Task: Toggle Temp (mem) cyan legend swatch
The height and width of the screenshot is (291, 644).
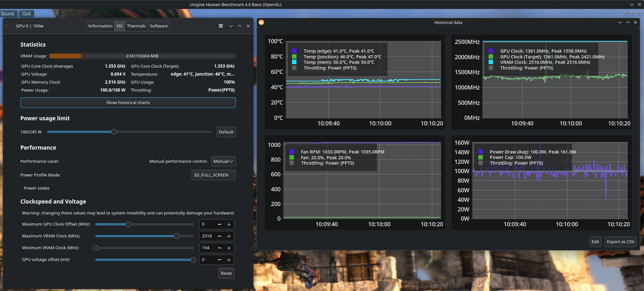Action: coord(294,62)
